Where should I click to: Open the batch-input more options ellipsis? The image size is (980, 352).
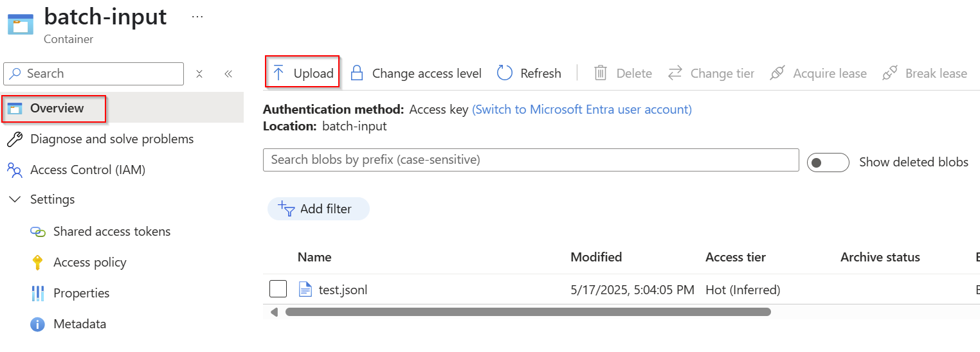pyautogui.click(x=197, y=17)
